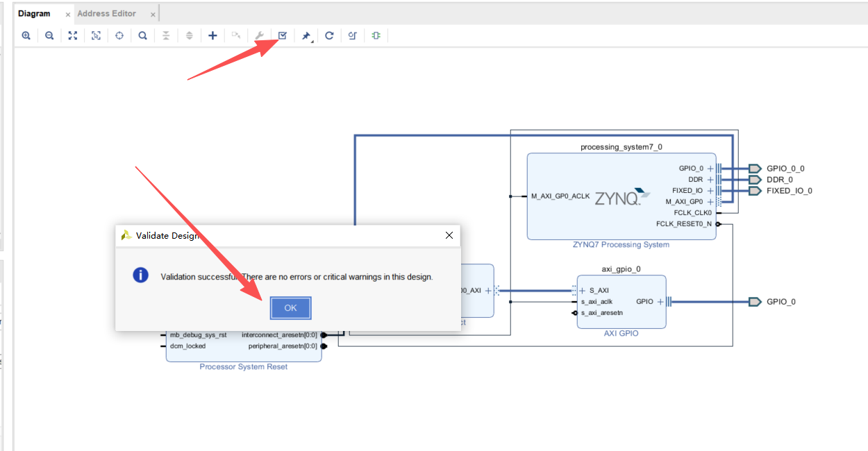Select the s_axi_aresetn pin

coord(601,313)
